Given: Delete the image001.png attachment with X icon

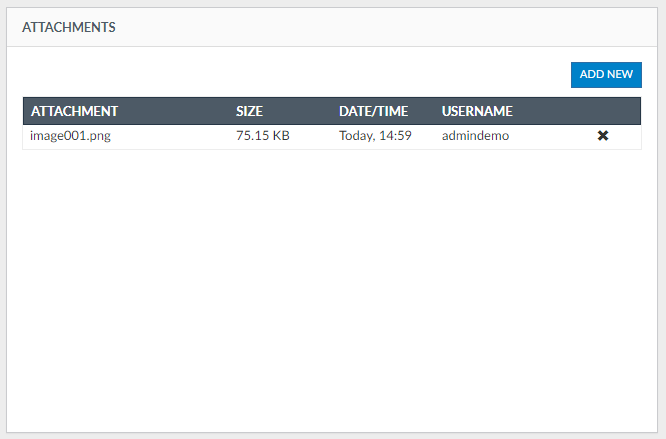Looking at the screenshot, I should [603, 136].
